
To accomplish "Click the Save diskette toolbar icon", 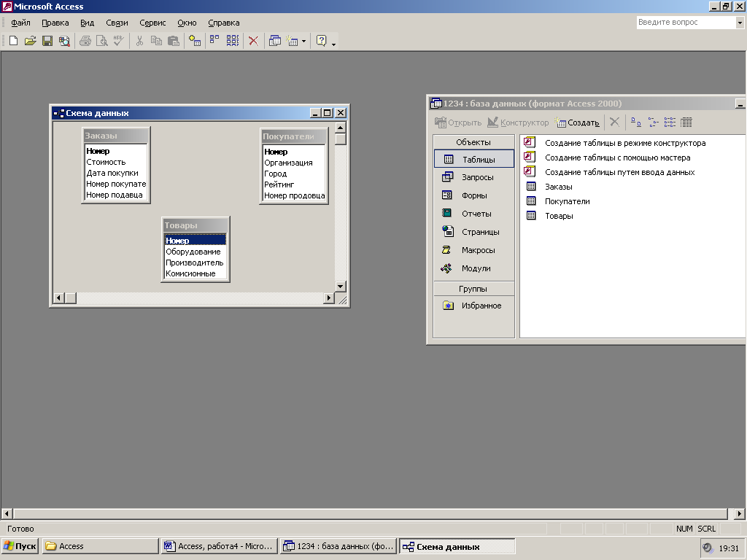I will tap(47, 41).
